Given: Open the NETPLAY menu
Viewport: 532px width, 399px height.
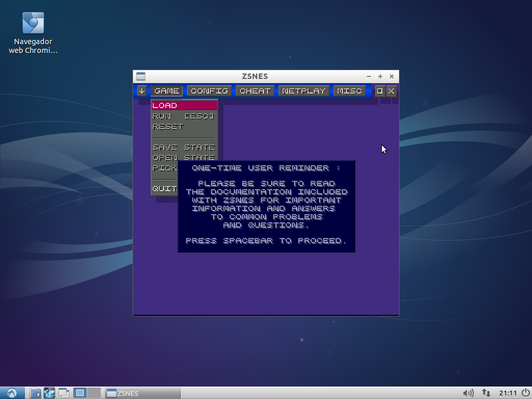Looking at the screenshot, I should click(x=304, y=91).
